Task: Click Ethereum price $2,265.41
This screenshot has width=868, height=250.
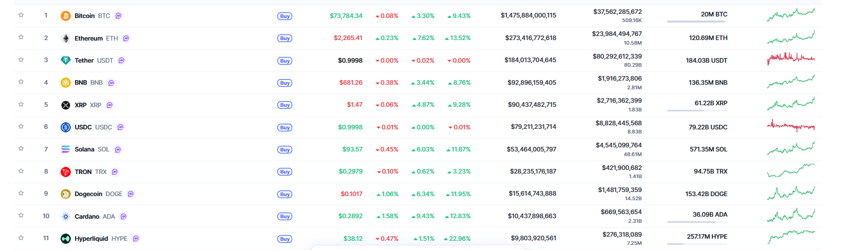Action: click(348, 38)
